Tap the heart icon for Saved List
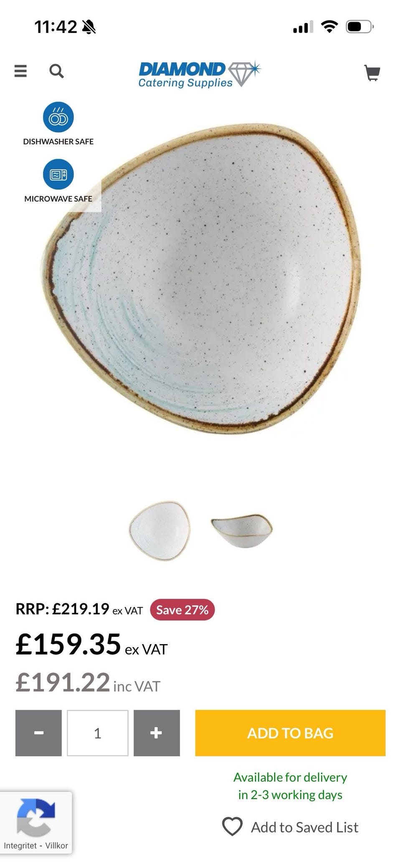Image resolution: width=401 pixels, height=868 pixels. coord(232,826)
